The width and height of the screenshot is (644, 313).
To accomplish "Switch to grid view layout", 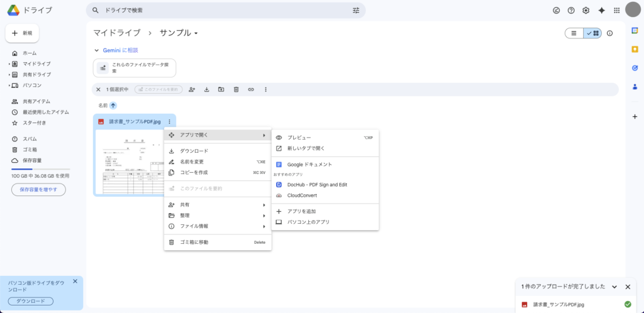I will (x=592, y=33).
